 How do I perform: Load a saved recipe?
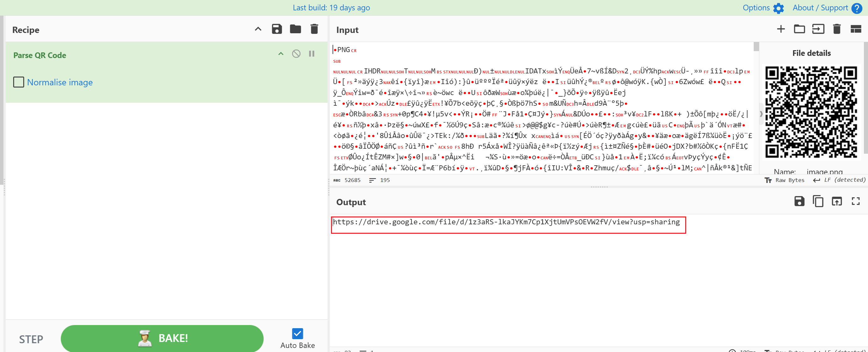[x=295, y=29]
